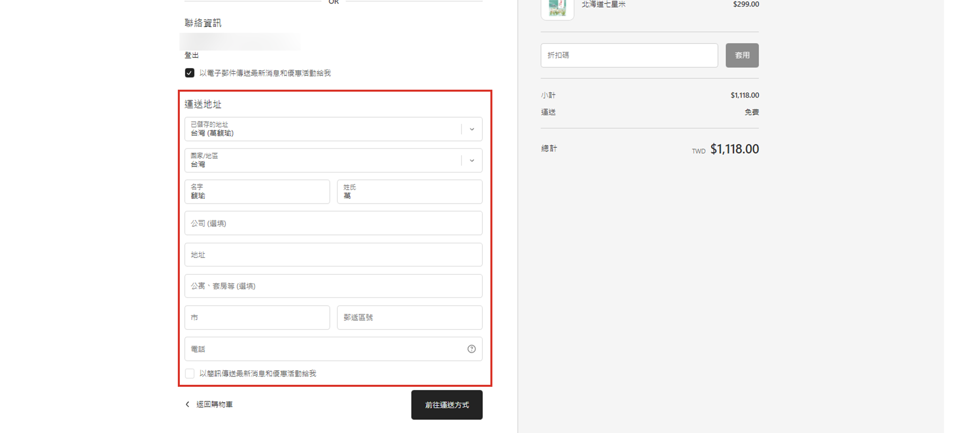Expand the 國家/地區 country dropdown
The image size is (980, 433).
point(333,160)
